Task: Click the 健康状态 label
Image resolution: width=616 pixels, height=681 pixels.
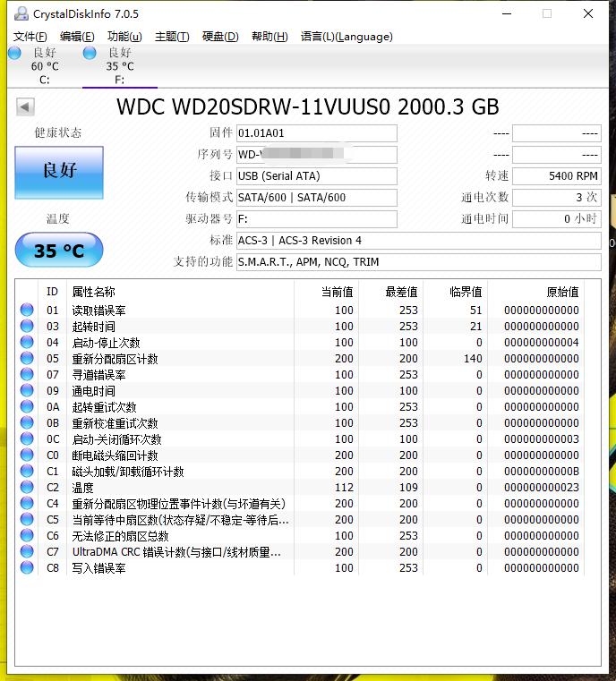Action: tap(58, 132)
